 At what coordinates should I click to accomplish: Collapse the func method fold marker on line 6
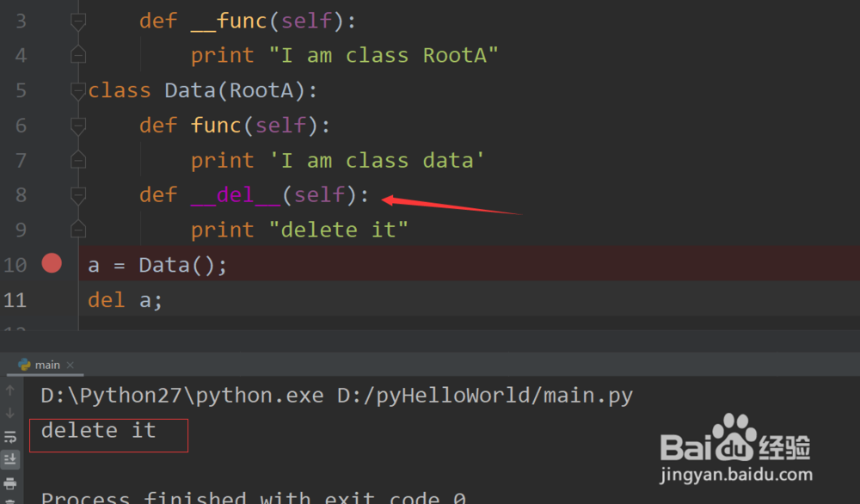(77, 124)
